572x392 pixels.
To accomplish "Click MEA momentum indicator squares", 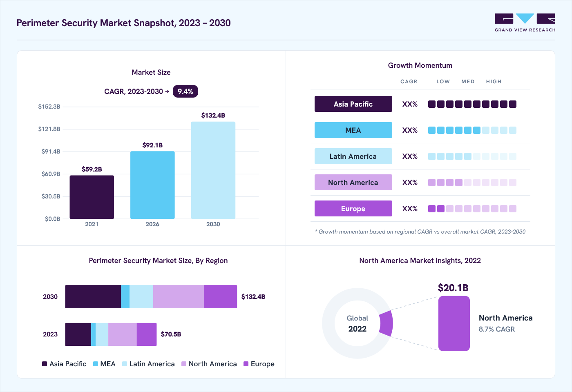I will (472, 130).
